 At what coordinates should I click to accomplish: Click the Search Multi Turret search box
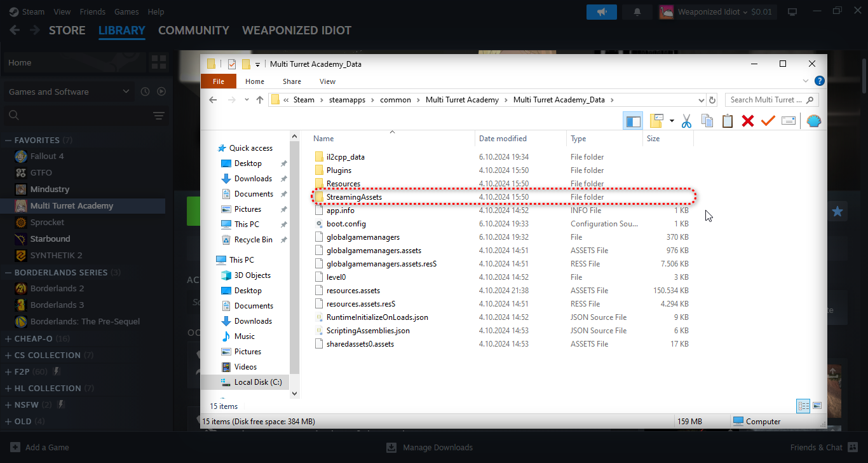[771, 100]
